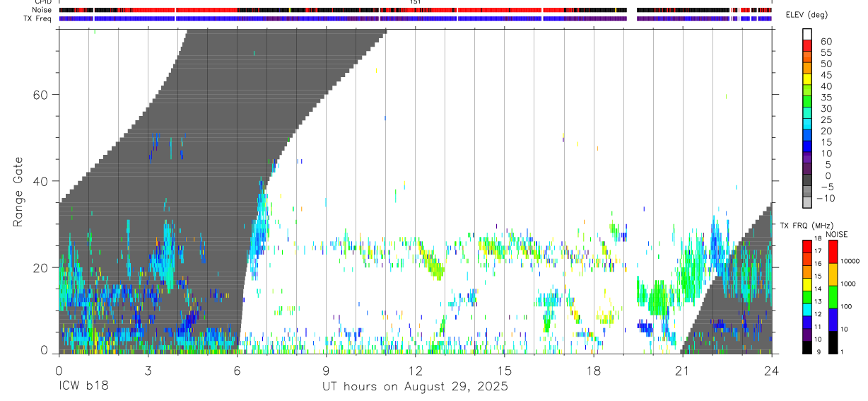Image resolution: width=868 pixels, height=401 pixels.
Task: Click tick label 3 on the UT hours axis
Action: [148, 370]
